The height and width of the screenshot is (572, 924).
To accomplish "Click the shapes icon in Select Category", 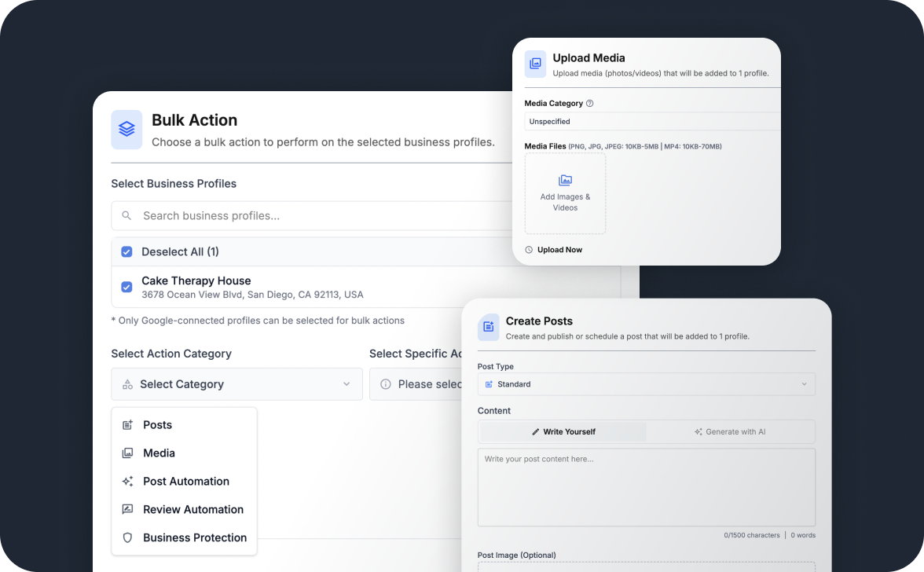I will tap(127, 384).
